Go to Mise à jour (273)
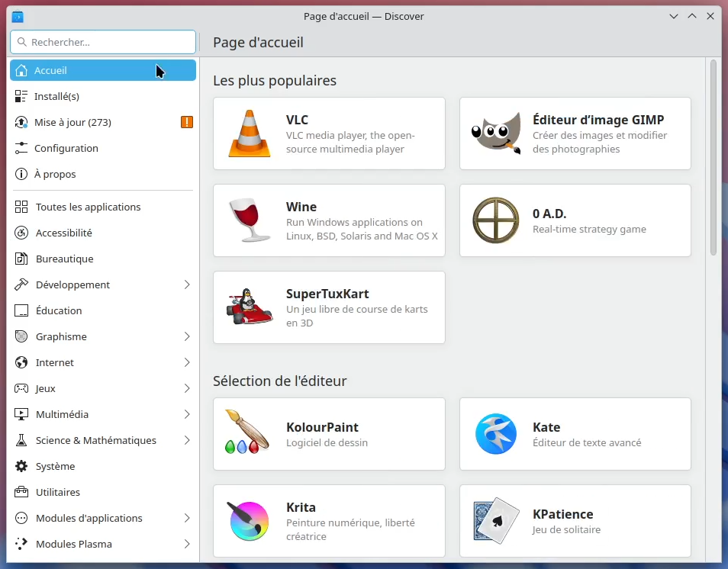Viewport: 728px width, 569px height. coord(72,122)
